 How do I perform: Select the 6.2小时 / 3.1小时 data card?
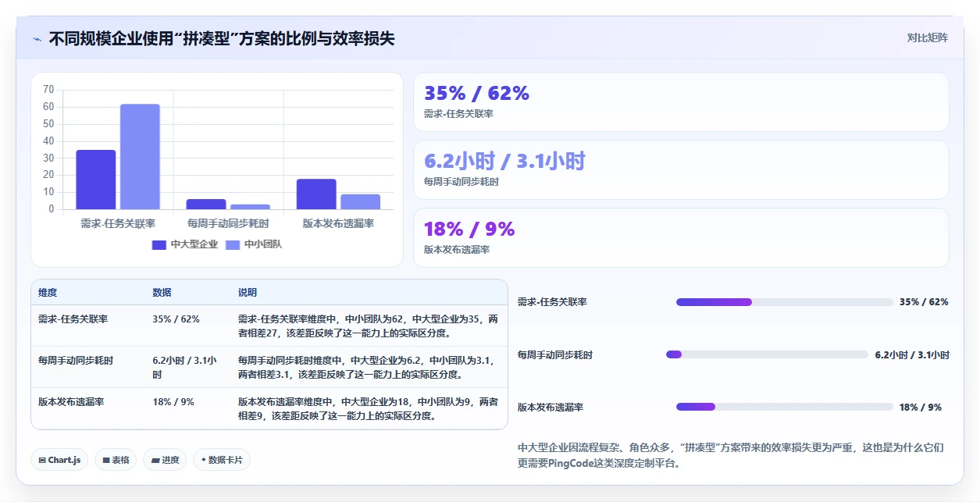(x=681, y=169)
